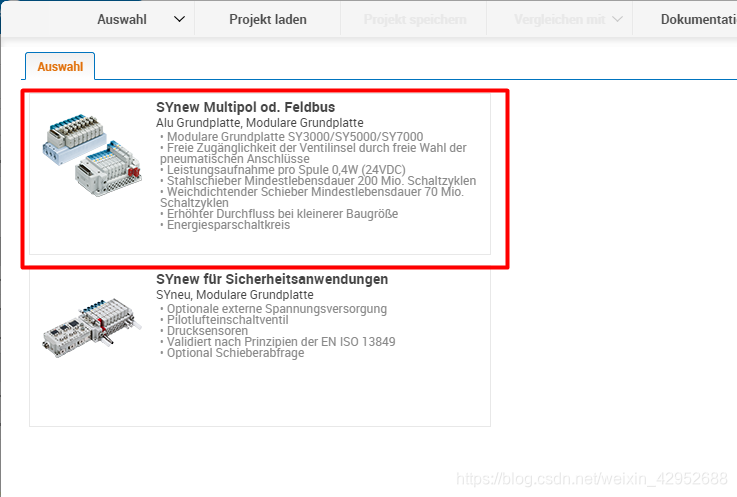Click 'Validiert nach Prinzipien der EN ISO 13849'
This screenshot has height=497, width=737.
pyautogui.click(x=281, y=342)
